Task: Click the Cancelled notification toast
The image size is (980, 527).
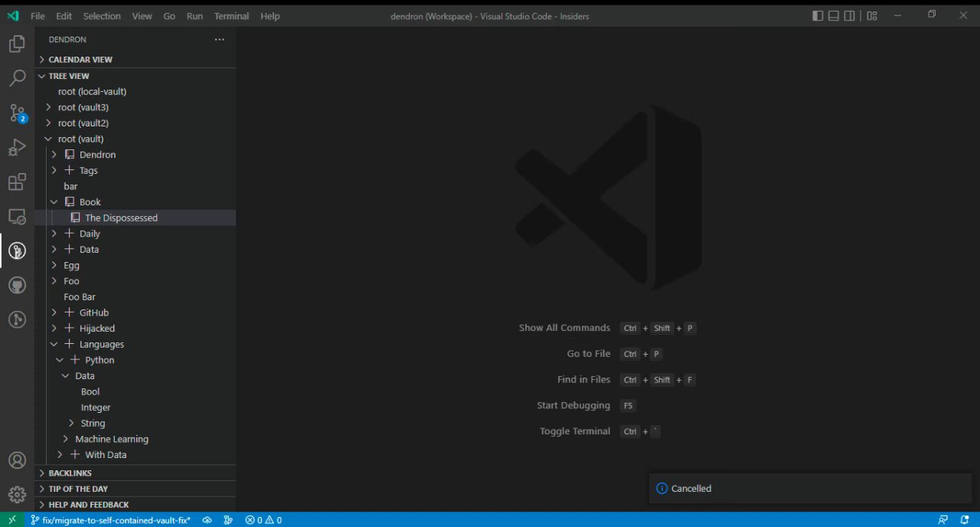Action: (811, 489)
